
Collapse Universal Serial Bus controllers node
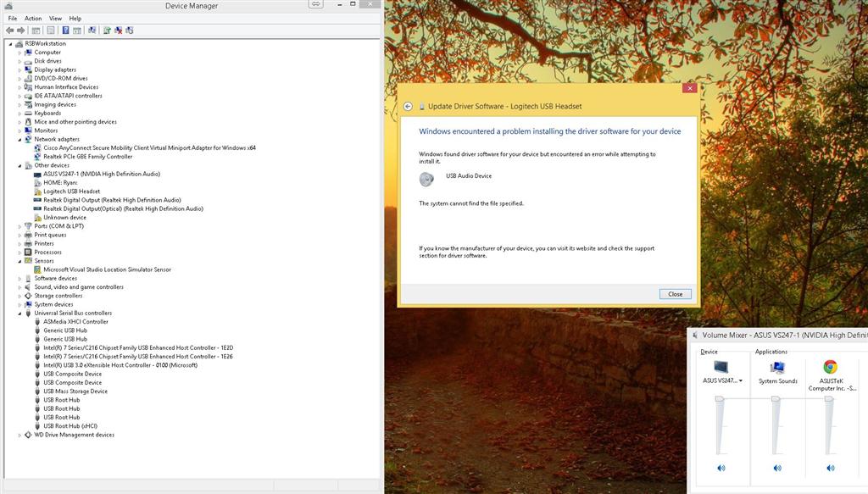20,314
